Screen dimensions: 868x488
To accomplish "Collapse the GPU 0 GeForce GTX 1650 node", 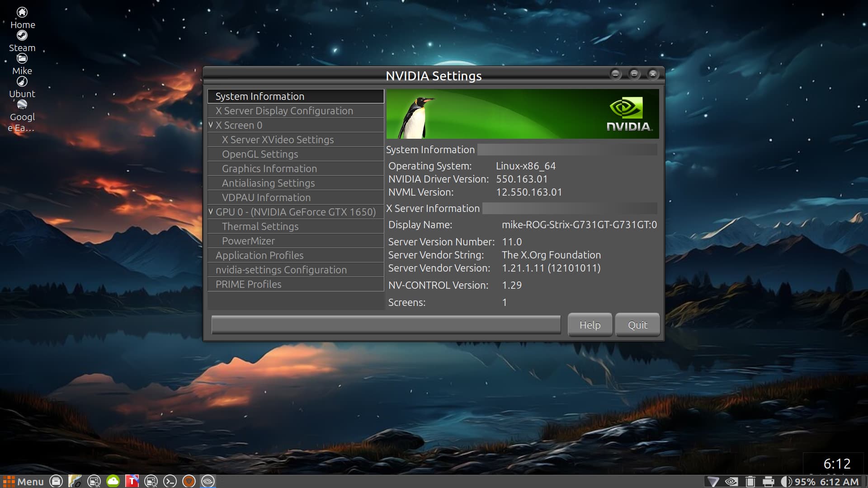I will tap(211, 212).
